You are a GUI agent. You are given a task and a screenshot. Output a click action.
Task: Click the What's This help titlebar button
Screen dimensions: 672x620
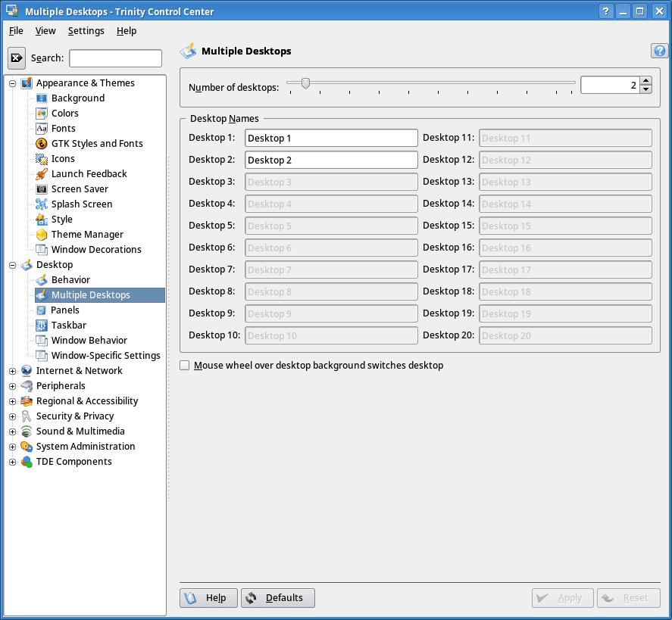click(605, 11)
